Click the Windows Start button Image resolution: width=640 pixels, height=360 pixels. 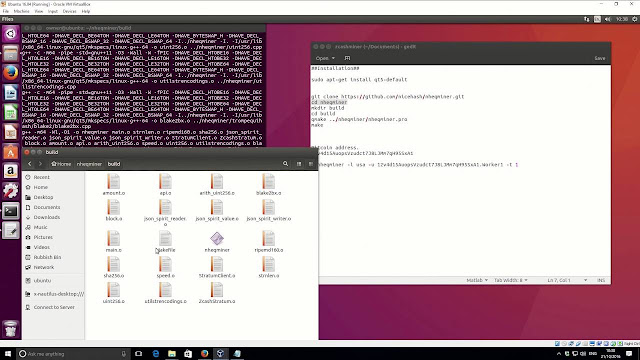point(8,353)
